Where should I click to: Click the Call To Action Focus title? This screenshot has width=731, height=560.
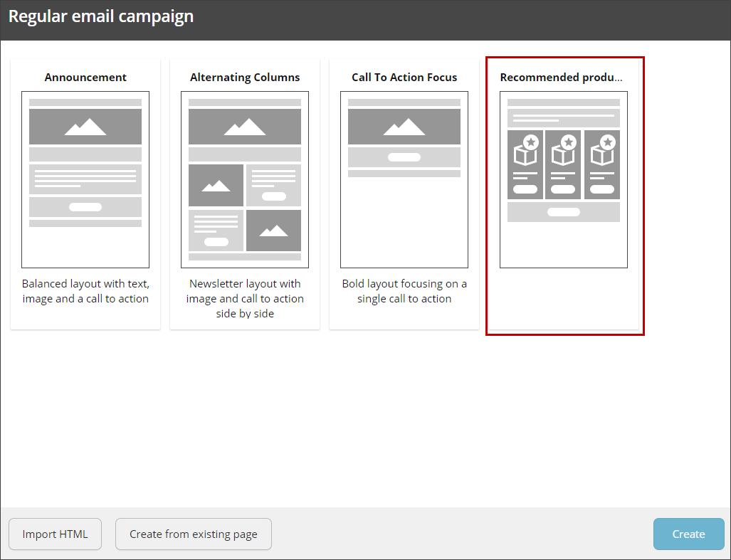[x=404, y=78]
